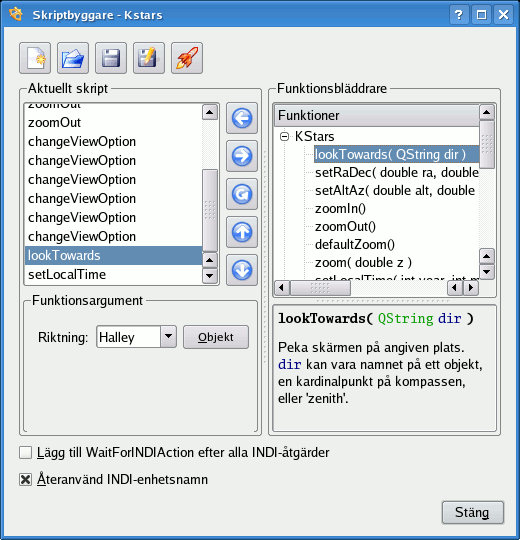Click the Stäng button
Viewport: 520px width, 540px height.
click(472, 512)
